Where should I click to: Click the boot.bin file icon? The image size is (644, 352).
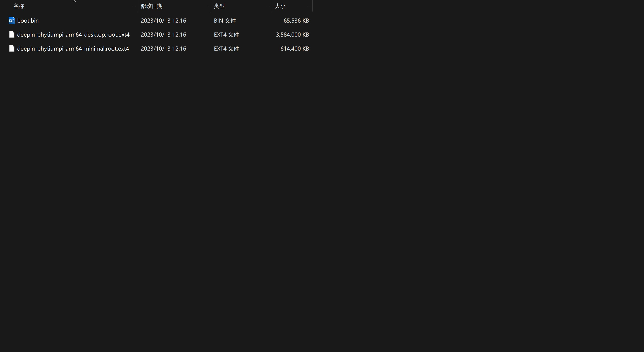12,21
